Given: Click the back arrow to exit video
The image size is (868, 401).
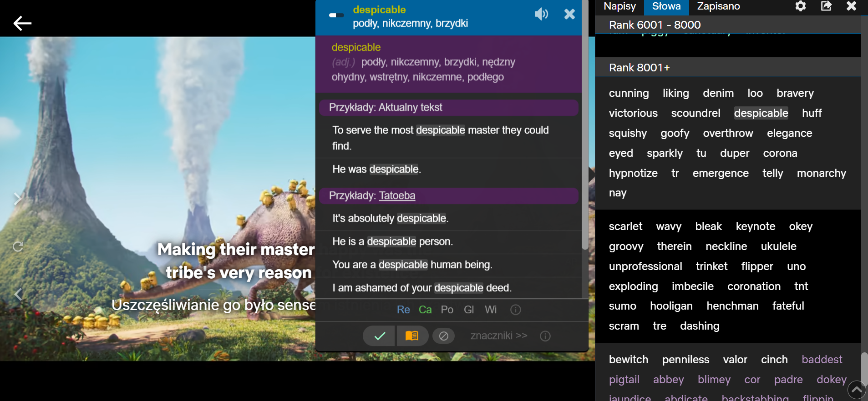Looking at the screenshot, I should (22, 23).
